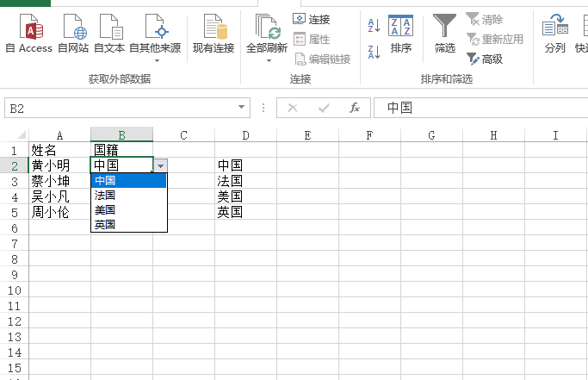
Task: Click the 编辑链接 edit links button
Action: point(323,59)
